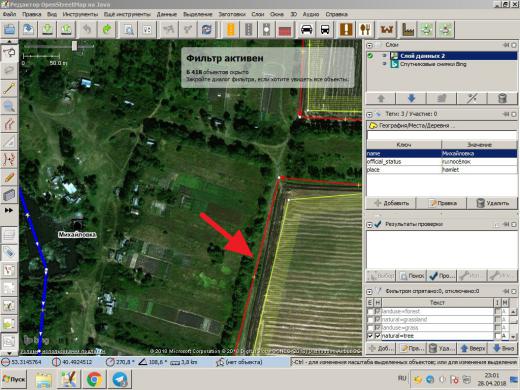Select the car preset icon in toolbar
The height and width of the screenshot is (390, 520).
(306, 29)
